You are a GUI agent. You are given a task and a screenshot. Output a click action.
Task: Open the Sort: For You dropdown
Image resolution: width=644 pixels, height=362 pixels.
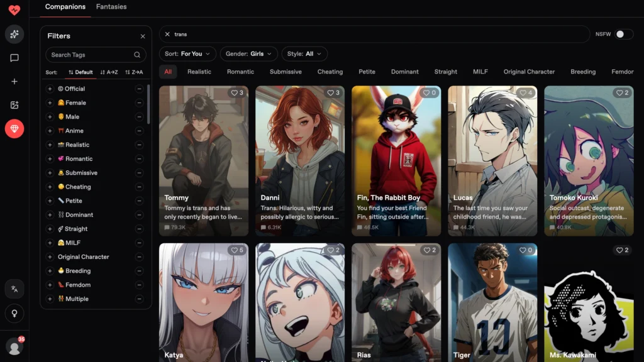[187, 54]
